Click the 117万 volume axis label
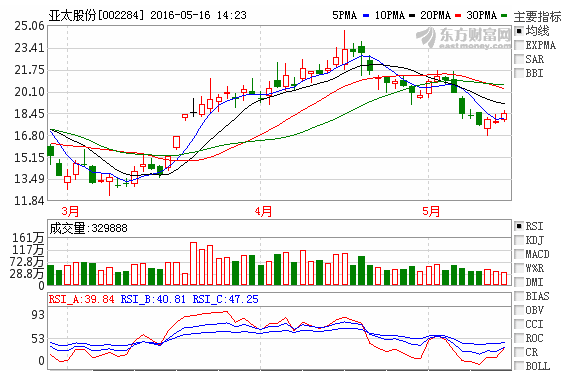 tap(28, 250)
